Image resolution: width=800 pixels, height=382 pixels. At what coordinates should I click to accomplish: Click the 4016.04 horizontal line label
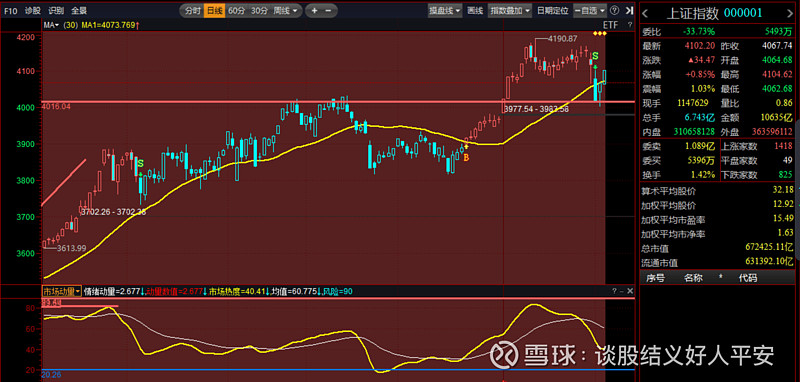pos(57,106)
